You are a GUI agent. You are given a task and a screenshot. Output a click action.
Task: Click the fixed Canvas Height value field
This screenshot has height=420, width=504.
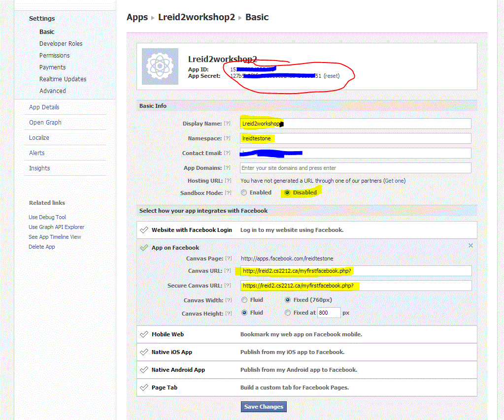329,313
